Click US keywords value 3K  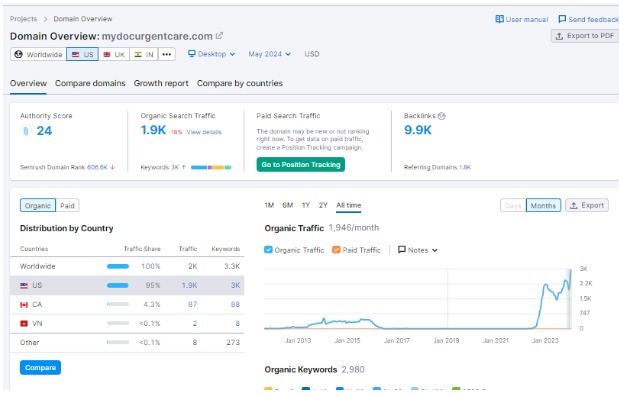[x=235, y=285]
